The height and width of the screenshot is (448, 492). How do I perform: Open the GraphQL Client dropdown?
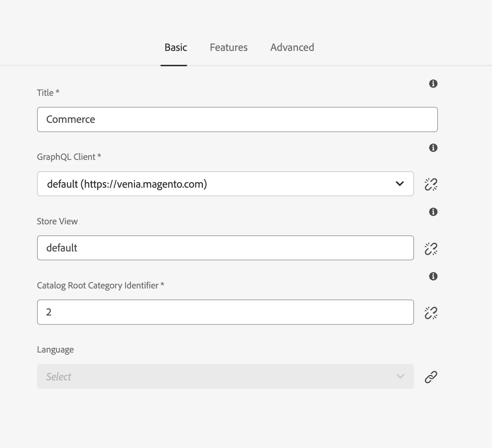pyautogui.click(x=225, y=184)
